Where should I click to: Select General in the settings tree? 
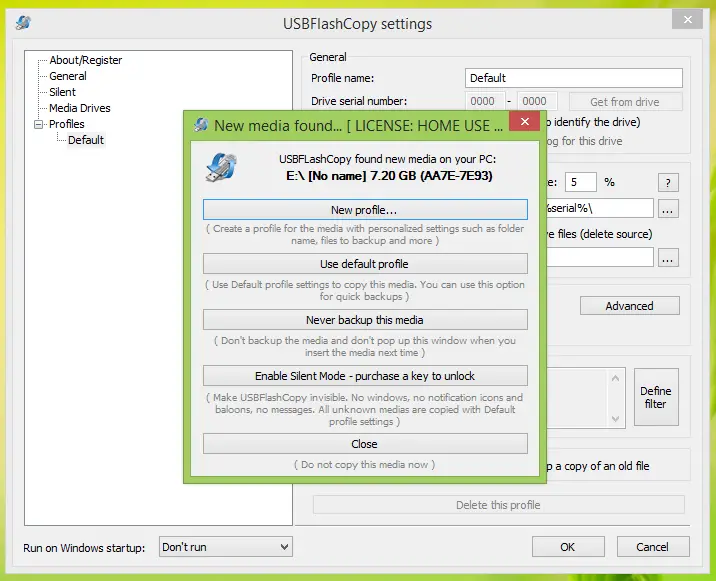click(68, 76)
